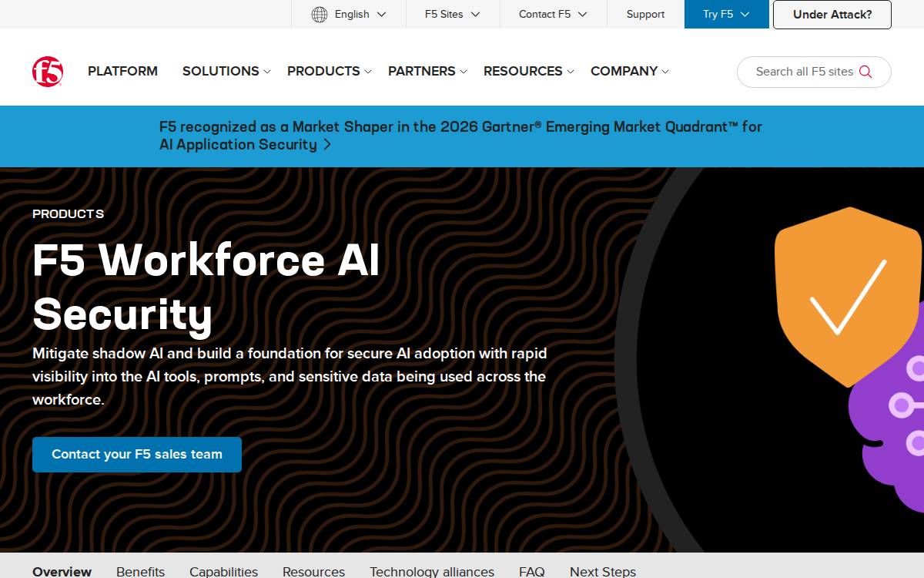Switch to the Benefits tab
Viewport: 924px width, 578px height.
(140, 571)
